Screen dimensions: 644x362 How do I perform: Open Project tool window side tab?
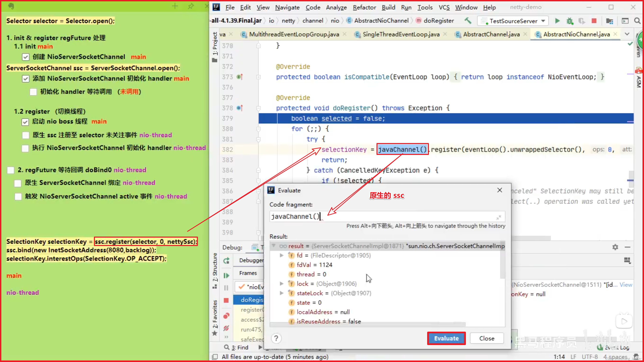[215, 47]
